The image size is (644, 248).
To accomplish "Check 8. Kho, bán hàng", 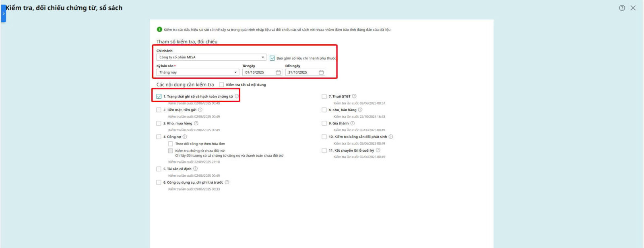I will [324, 110].
